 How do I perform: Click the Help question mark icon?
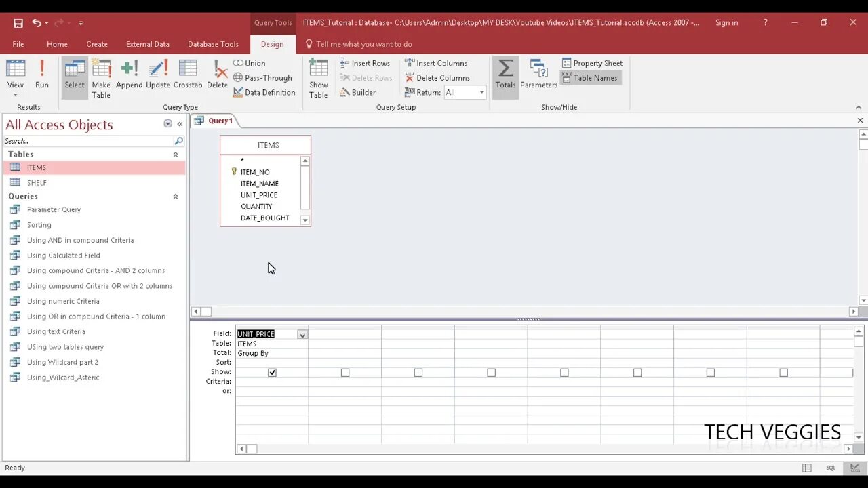[766, 22]
